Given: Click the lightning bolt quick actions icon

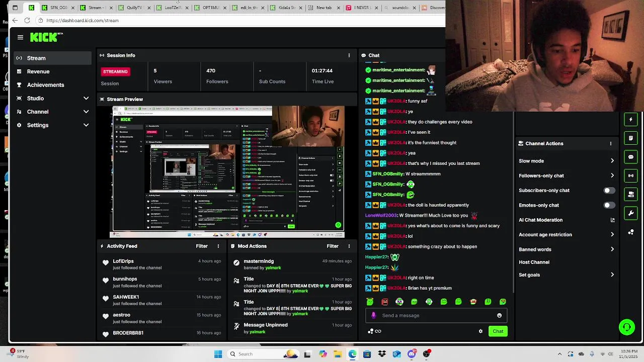Looking at the screenshot, I should coord(631,120).
